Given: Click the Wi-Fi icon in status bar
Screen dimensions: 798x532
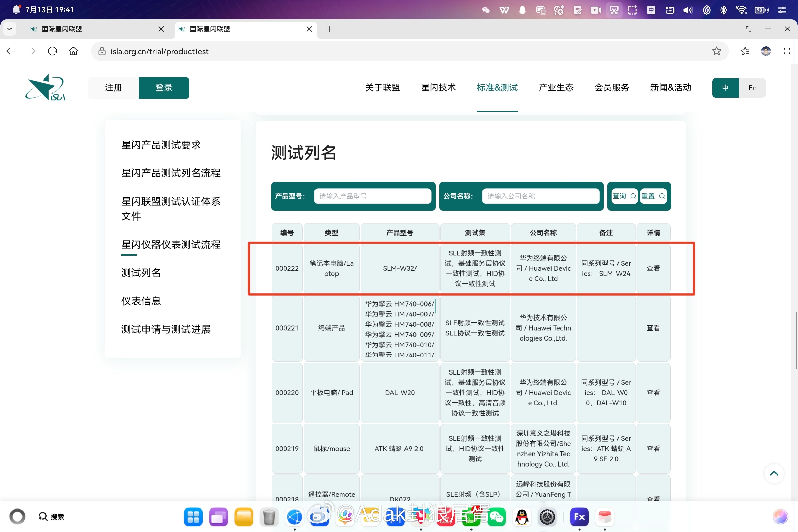Looking at the screenshot, I should click(741, 10).
